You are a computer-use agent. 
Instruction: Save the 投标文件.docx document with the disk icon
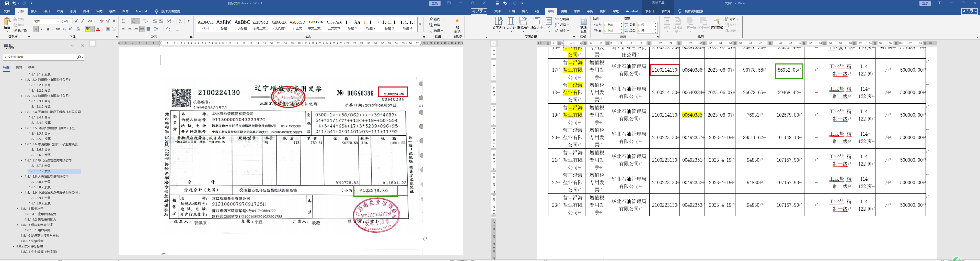coord(7,3)
